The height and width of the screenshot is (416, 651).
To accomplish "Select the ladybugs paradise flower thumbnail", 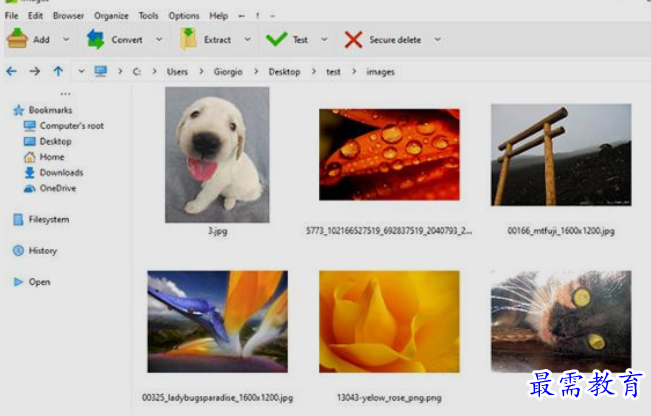I will 218,321.
